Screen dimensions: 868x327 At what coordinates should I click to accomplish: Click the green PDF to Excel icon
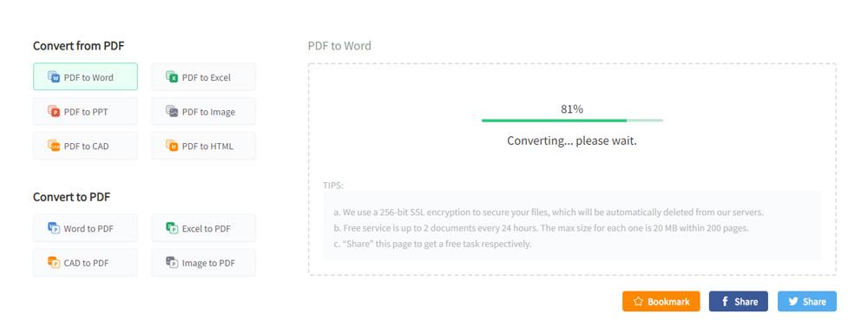point(172,77)
